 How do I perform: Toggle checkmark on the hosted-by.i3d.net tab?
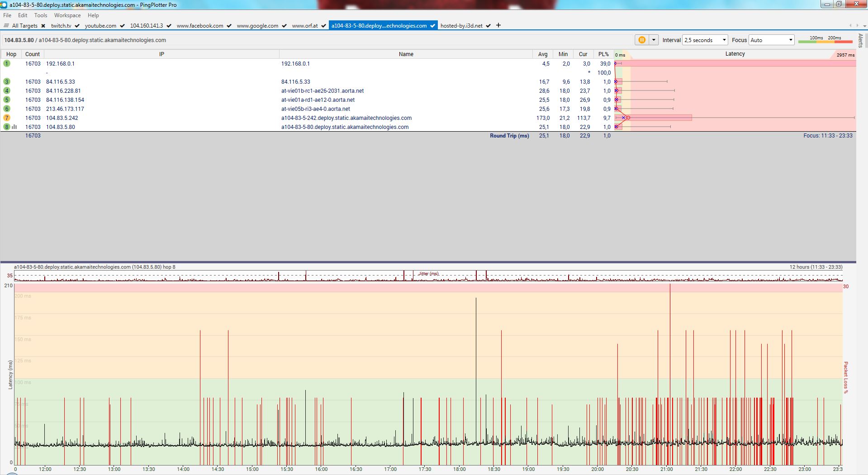point(489,26)
